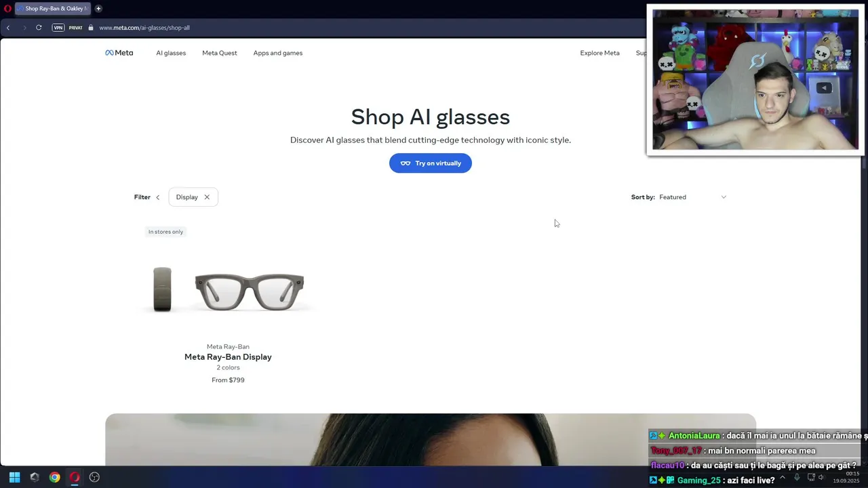This screenshot has width=868, height=488.
Task: Click the volume speaker tray icon
Action: pyautogui.click(x=822, y=477)
